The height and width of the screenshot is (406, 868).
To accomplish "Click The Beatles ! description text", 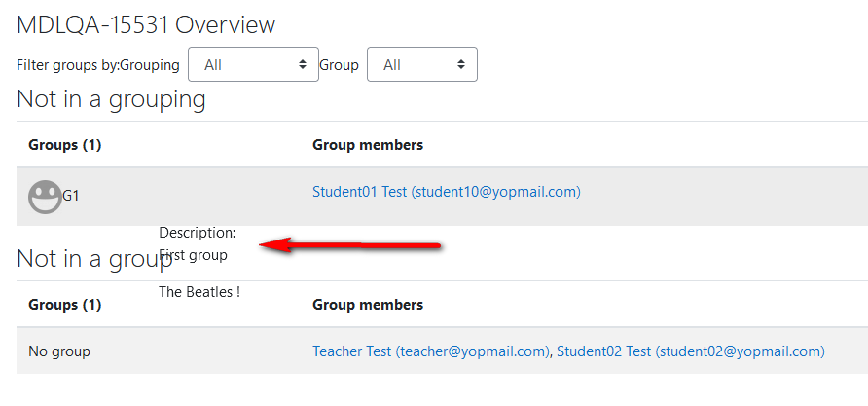I will point(199,292).
